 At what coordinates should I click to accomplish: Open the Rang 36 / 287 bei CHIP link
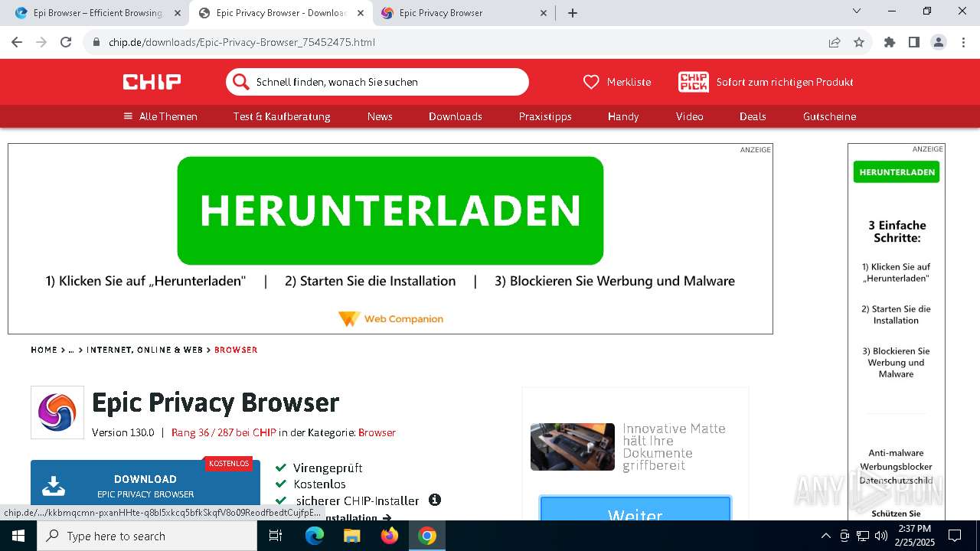pos(224,432)
